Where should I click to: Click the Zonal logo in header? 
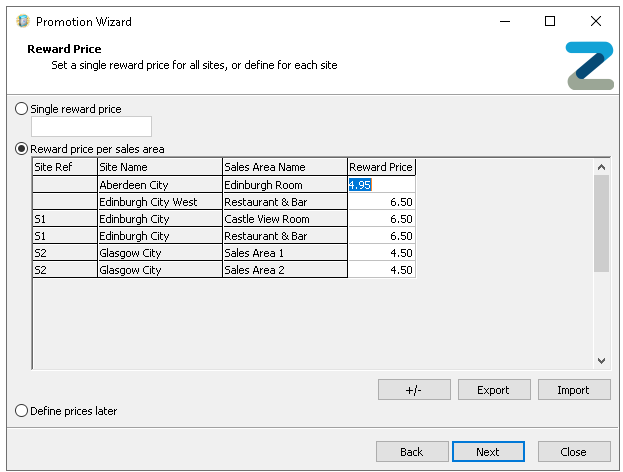coord(589,65)
